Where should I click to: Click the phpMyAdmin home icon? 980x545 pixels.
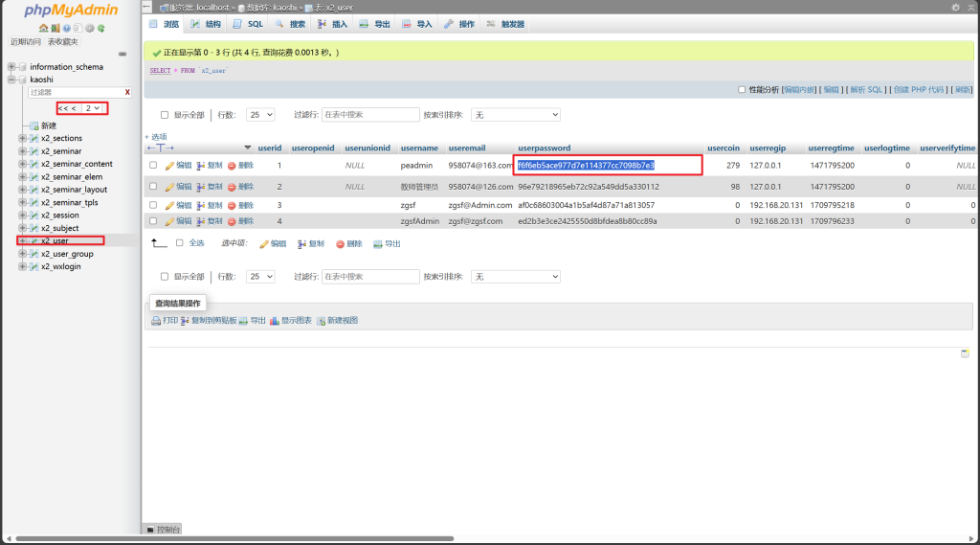point(43,29)
